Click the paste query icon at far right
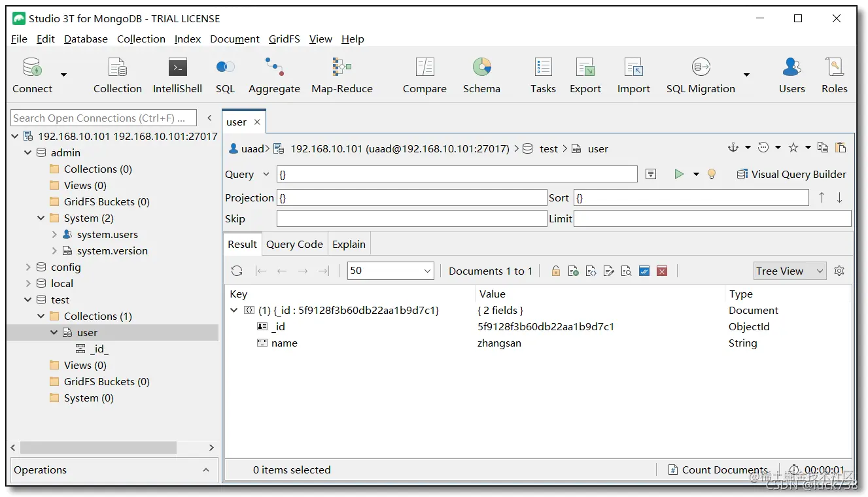868x497 pixels. click(x=841, y=148)
